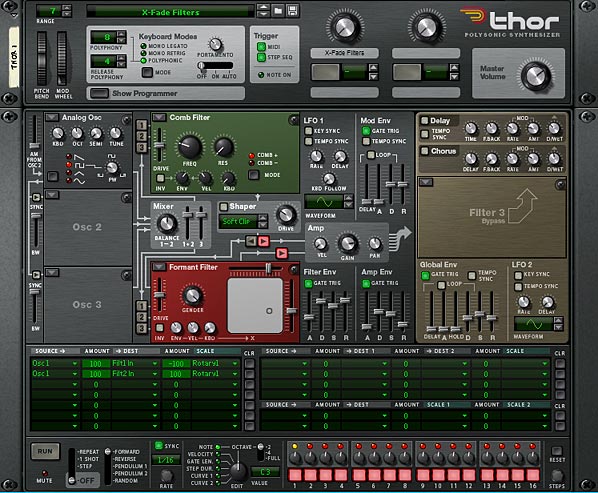Adjust the Comb Filter Drive slider
The height and width of the screenshot is (493, 598).
click(x=159, y=145)
